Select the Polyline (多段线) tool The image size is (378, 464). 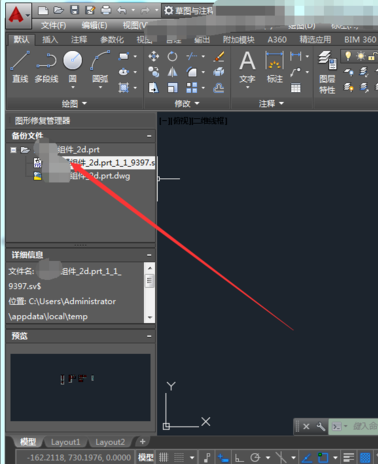[x=46, y=66]
